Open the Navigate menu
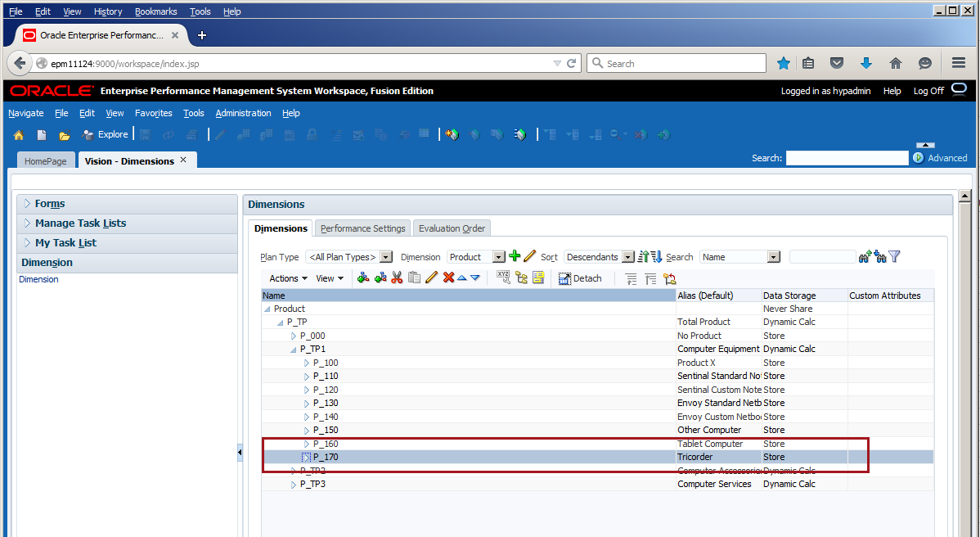Viewport: 980px width, 537px height. coord(26,113)
